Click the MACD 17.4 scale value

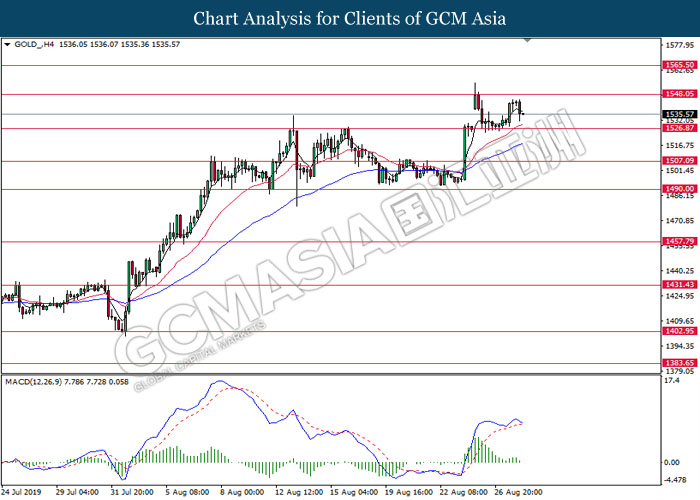click(672, 380)
